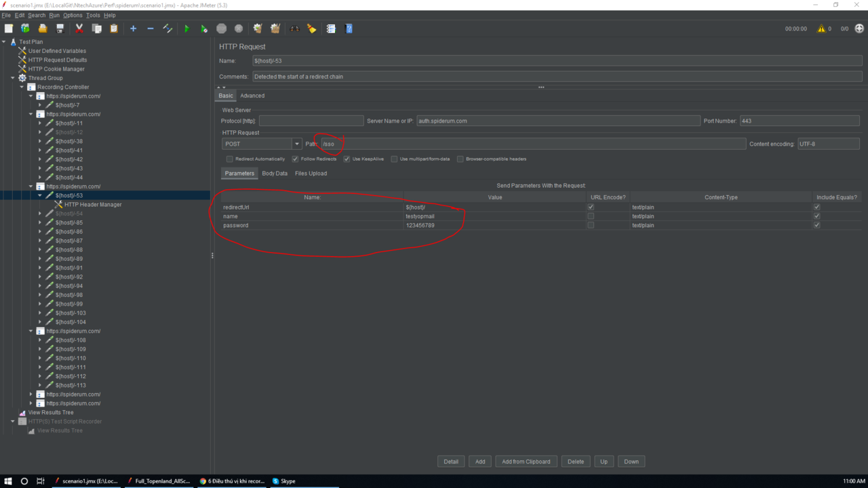Open the Templates toolbar icon
The width and height of the screenshot is (868, 488).
[25, 28]
